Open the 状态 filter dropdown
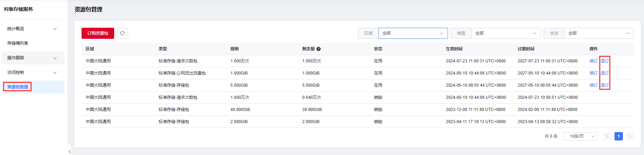 599,33
